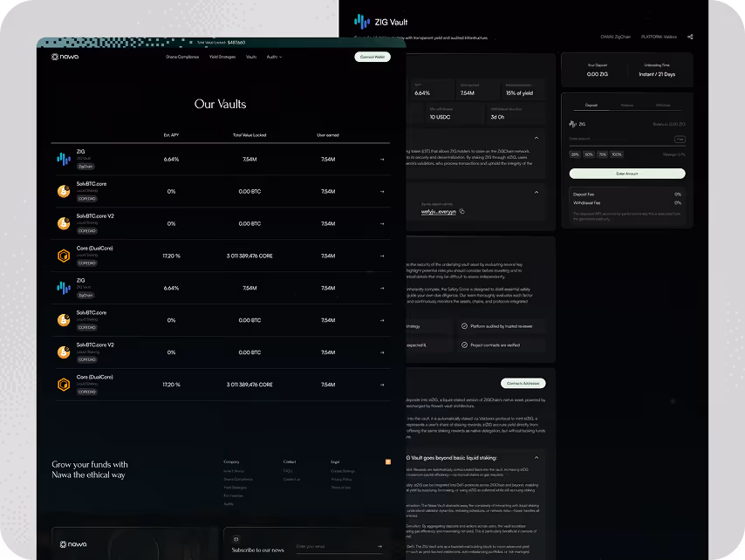Open the lower ZIG vault via its row arrow

point(382,289)
